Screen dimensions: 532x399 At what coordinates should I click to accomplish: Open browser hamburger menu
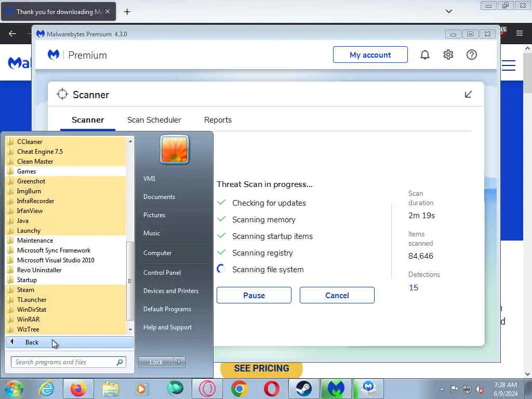coord(519,33)
